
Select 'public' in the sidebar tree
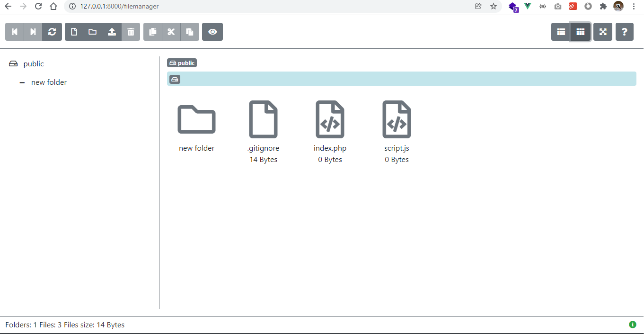(x=34, y=63)
